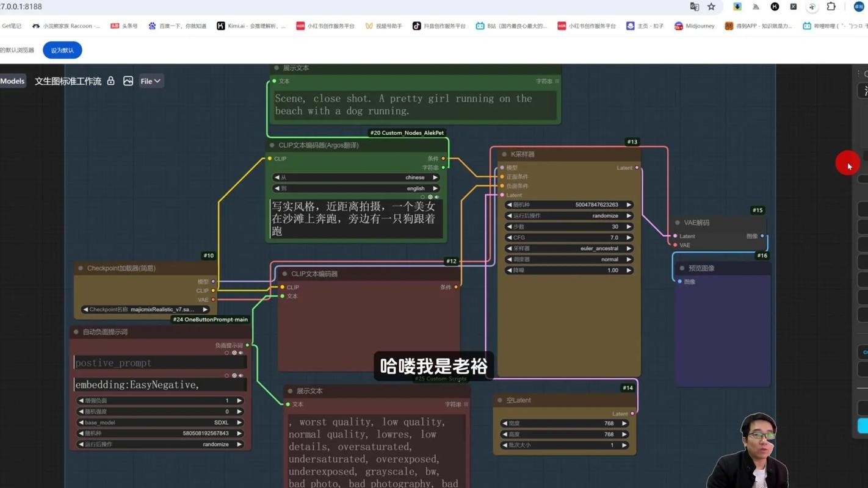The width and height of the screenshot is (868, 488).
Task: Collapse the VAE解码 node with its title circle
Action: (678, 223)
